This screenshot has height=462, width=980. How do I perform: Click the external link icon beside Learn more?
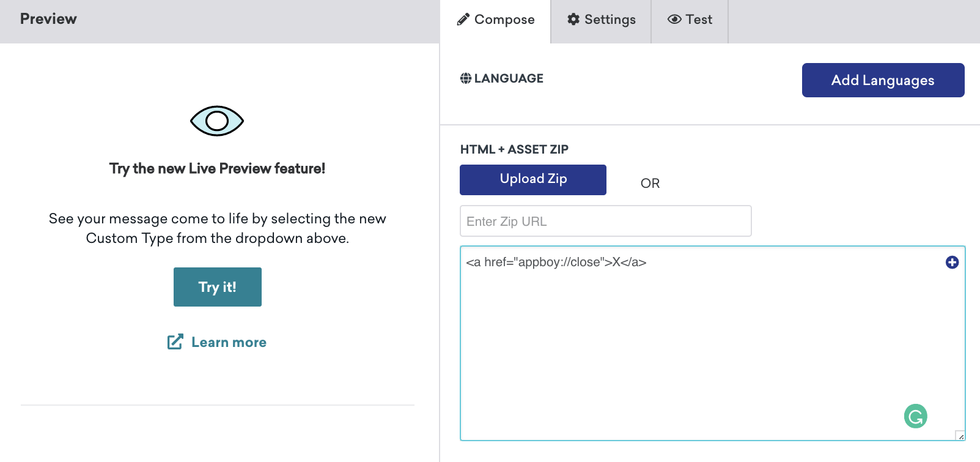175,342
